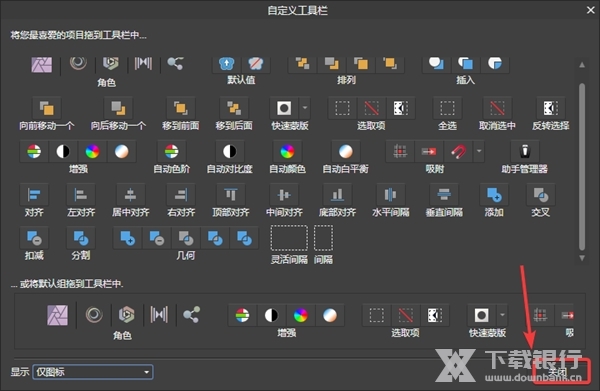Image resolution: width=600 pixels, height=391 pixels.
Task: Choose the 取消选中 icon
Action: coord(497,108)
